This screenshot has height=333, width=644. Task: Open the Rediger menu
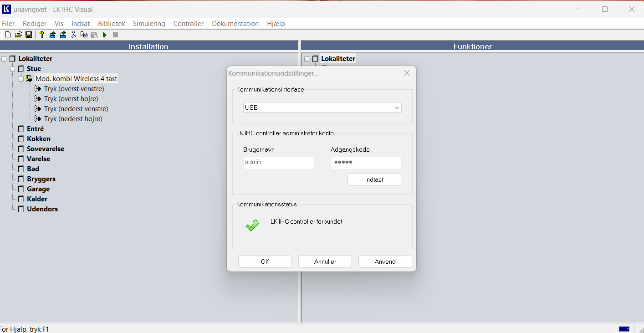click(35, 24)
